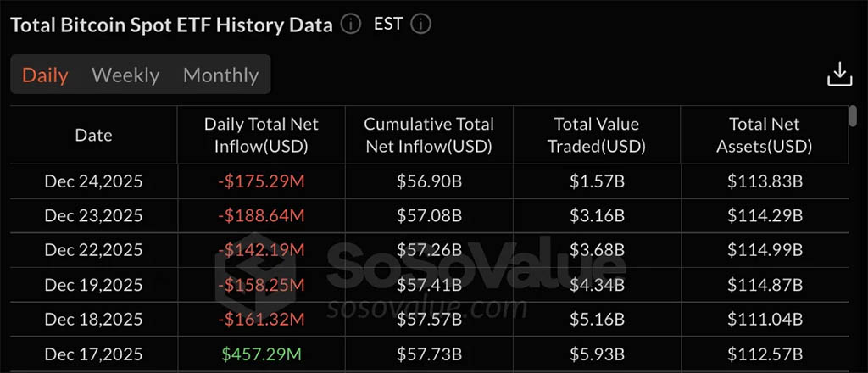Viewport: 868px width, 373px height.
Task: Click the $113.83B total net assets cell
Action: [x=765, y=181]
